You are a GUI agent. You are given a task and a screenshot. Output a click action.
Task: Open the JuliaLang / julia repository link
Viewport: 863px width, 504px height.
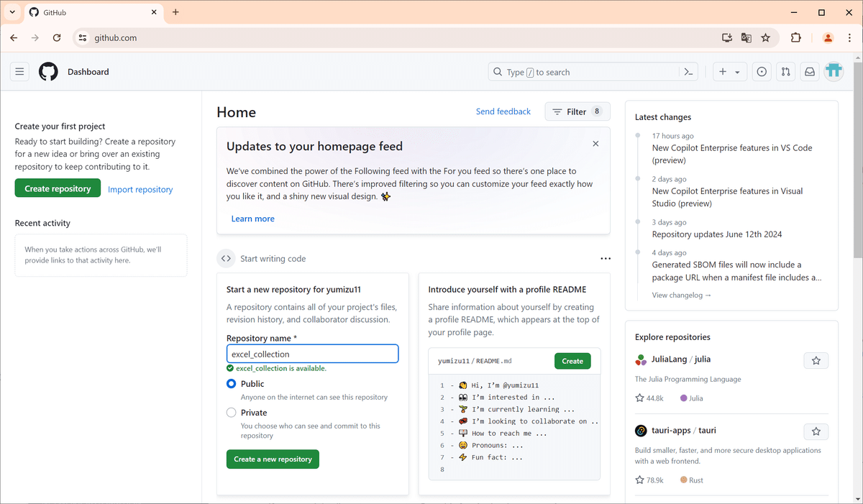click(681, 359)
